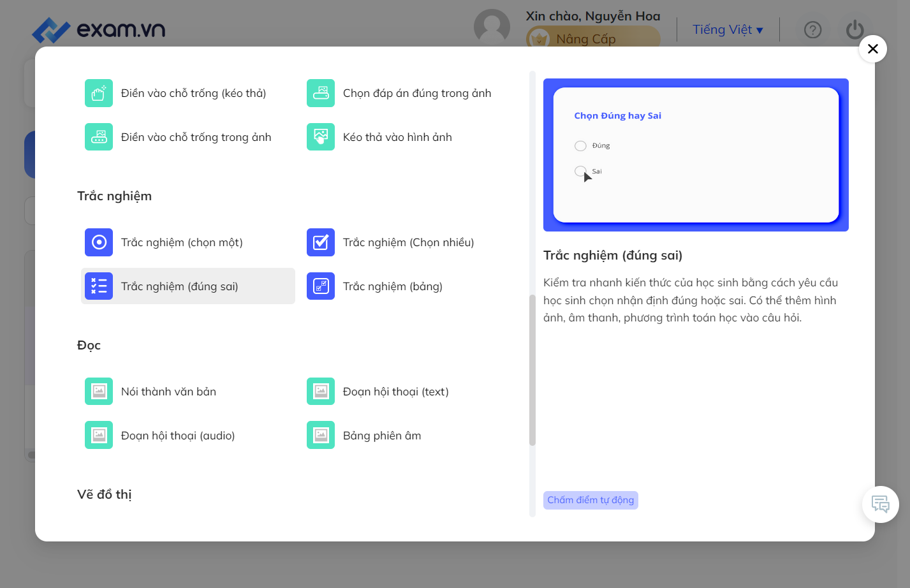910x588 pixels.
Task: Click the 'Kéo thả vào hình ảnh' icon
Action: point(321,136)
